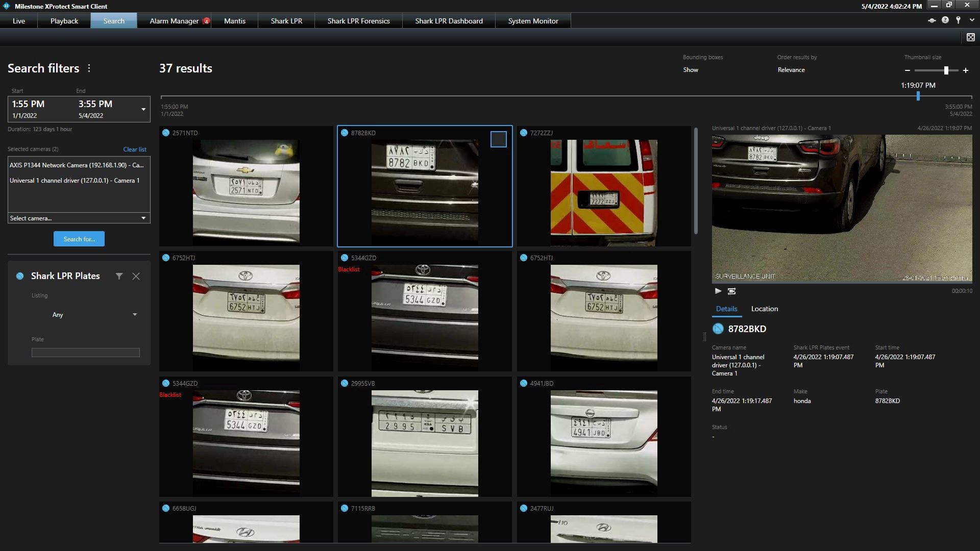
Task: Switch to System Monitor tab
Action: (533, 21)
